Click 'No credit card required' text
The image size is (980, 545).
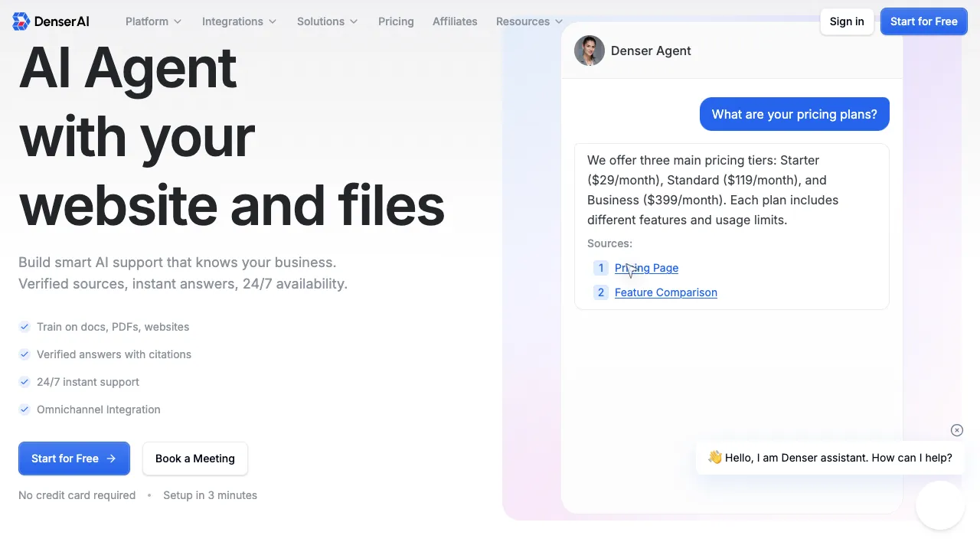77,495
